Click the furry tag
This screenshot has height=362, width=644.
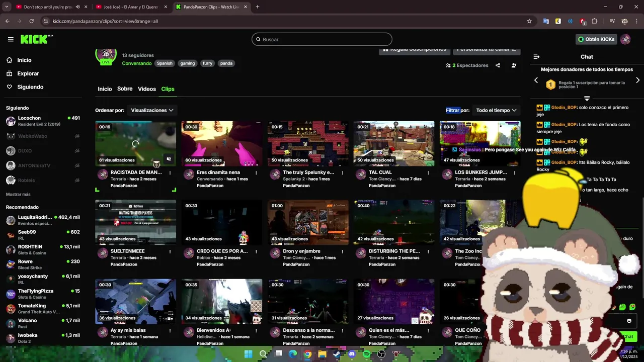coord(207,63)
